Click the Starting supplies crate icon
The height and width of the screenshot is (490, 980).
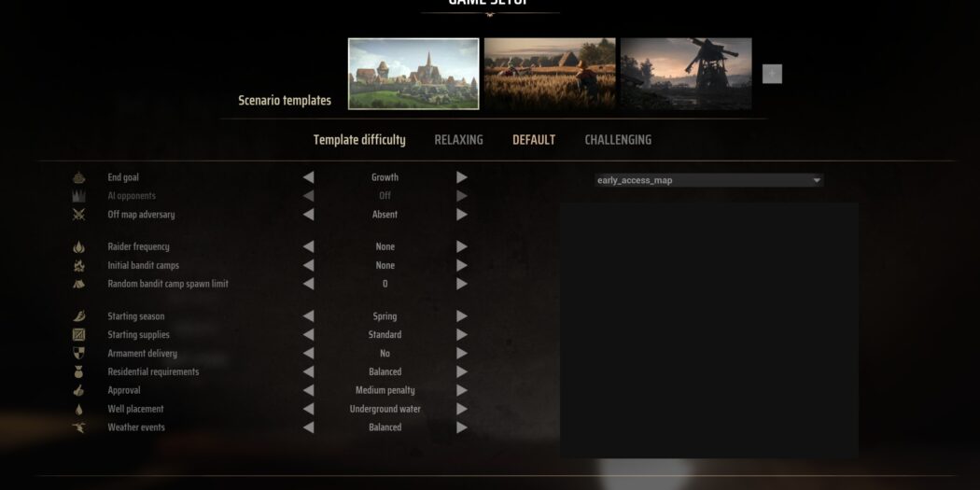click(x=79, y=335)
